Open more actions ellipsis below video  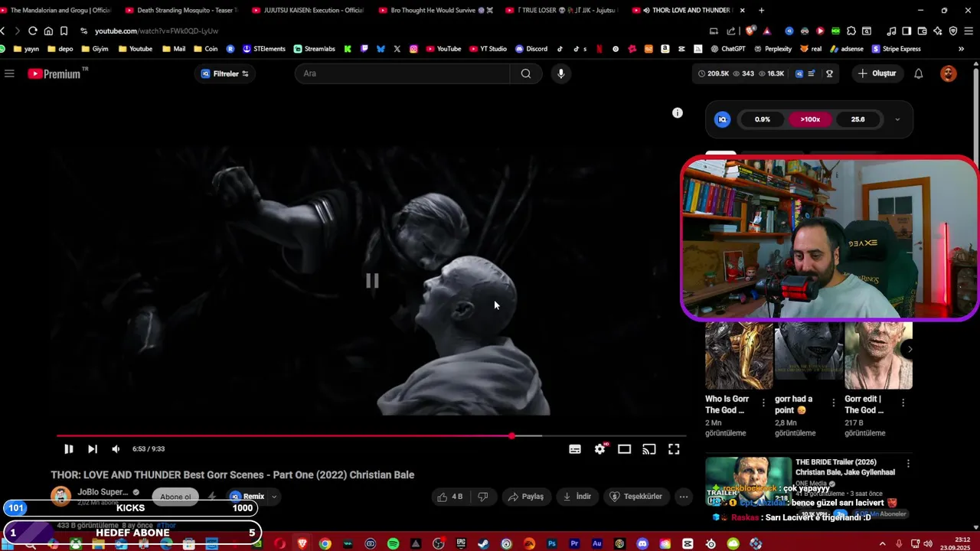click(684, 497)
